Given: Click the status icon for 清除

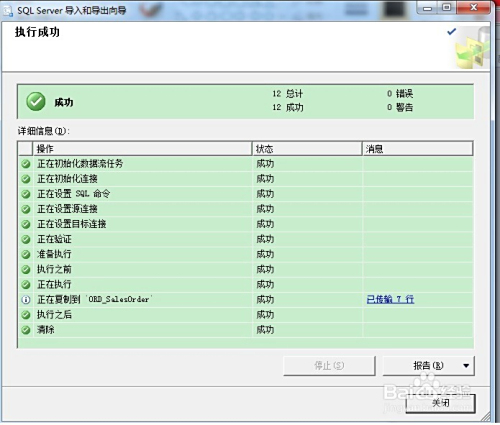Looking at the screenshot, I should 26,330.
